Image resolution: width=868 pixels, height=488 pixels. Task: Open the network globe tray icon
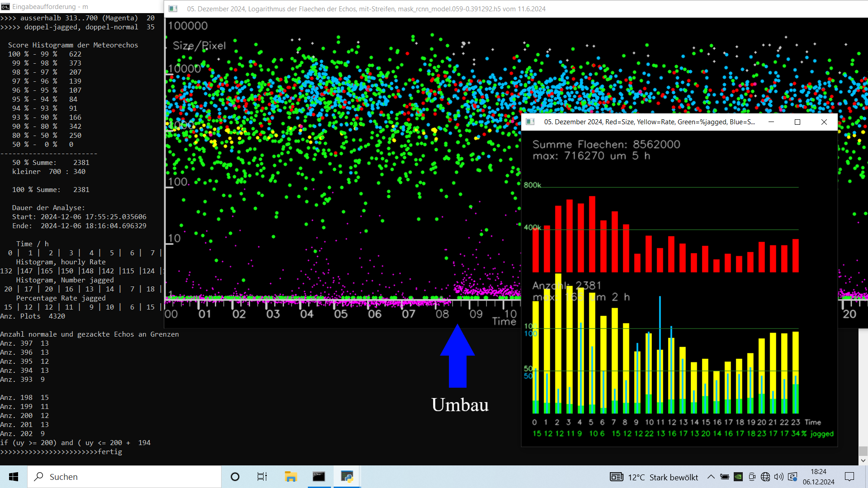pyautogui.click(x=765, y=477)
